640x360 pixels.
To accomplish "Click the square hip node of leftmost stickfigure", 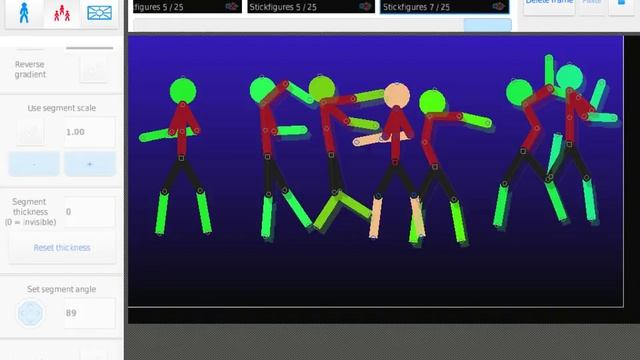I will pyautogui.click(x=181, y=158).
